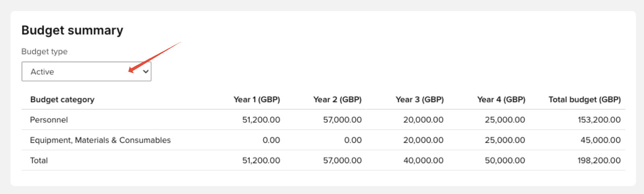This screenshot has width=644, height=194.
Task: Select the Year 3 (GBP) column header
Action: 419,100
